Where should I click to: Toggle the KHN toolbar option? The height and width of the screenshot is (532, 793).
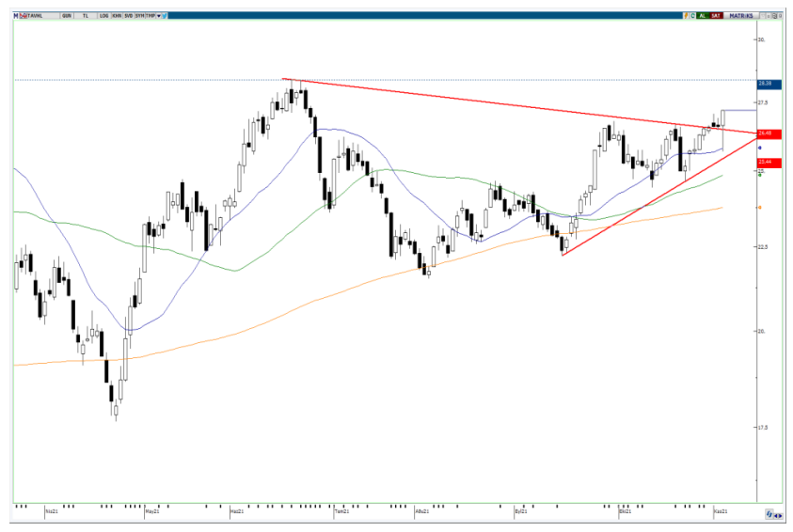pos(117,16)
